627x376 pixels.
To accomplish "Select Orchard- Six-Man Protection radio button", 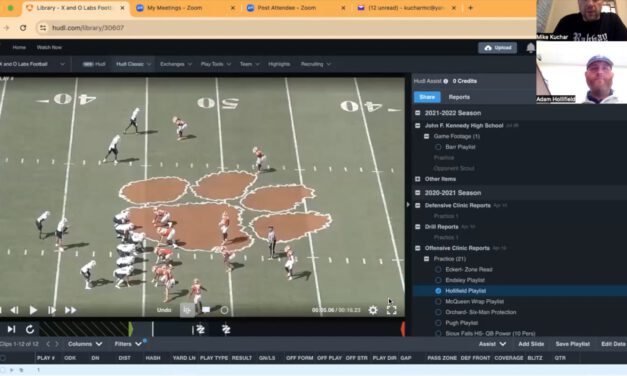I will (438, 312).
